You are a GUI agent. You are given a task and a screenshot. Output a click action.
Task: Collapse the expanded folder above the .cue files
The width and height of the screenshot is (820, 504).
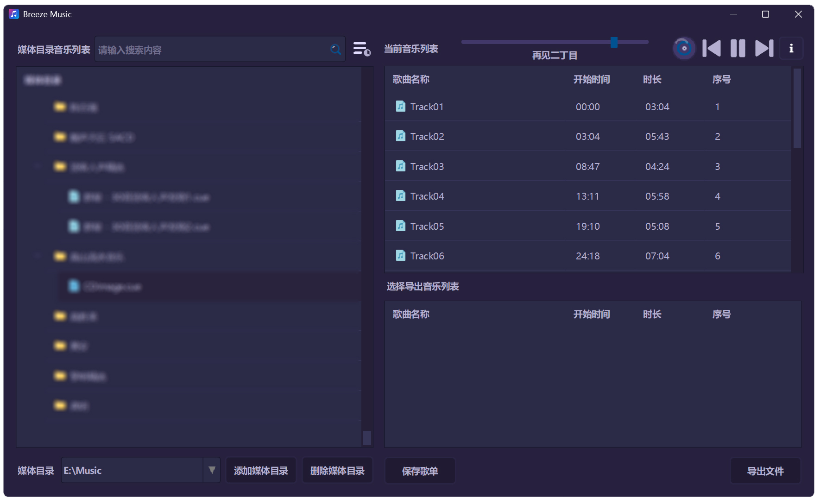38,166
